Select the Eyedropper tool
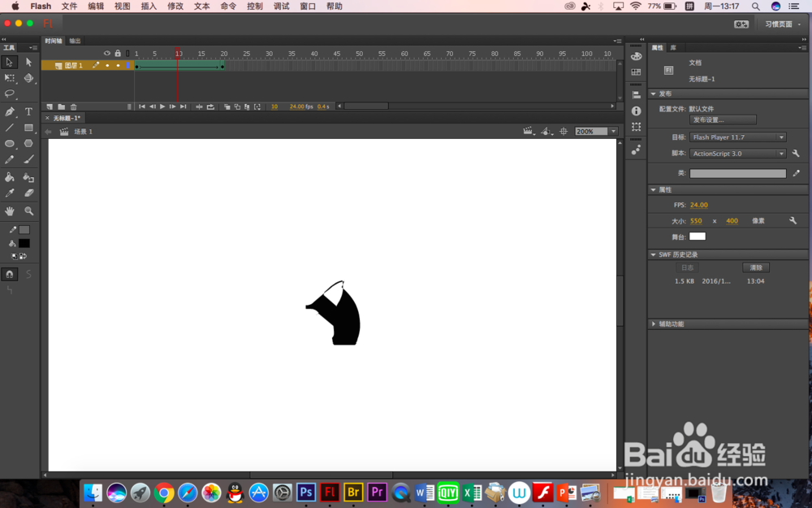812x508 pixels. [x=9, y=193]
